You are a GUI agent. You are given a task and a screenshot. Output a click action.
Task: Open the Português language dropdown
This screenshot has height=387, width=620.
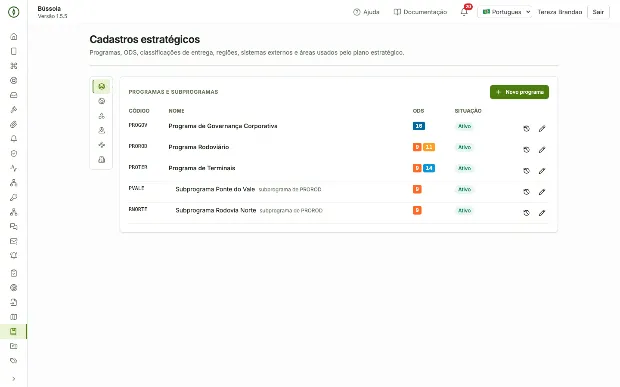click(504, 12)
